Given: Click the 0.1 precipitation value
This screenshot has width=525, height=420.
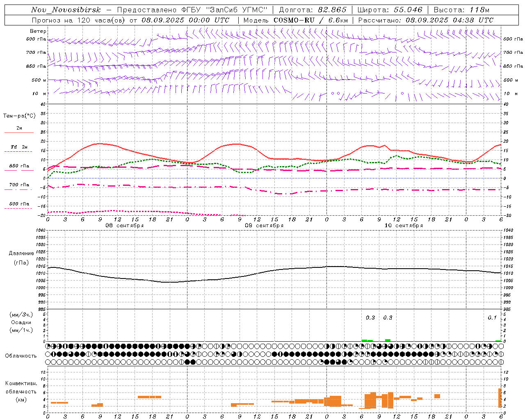Looking at the screenshot, I should (492, 317).
